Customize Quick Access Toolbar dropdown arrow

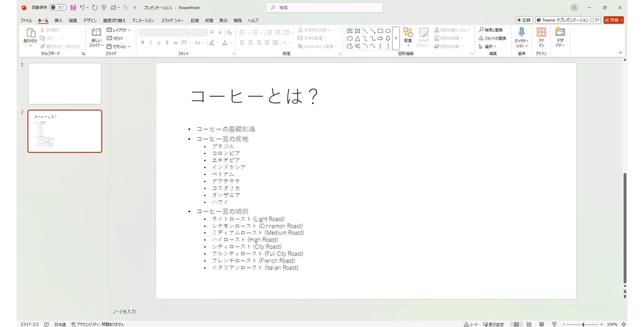click(135, 8)
